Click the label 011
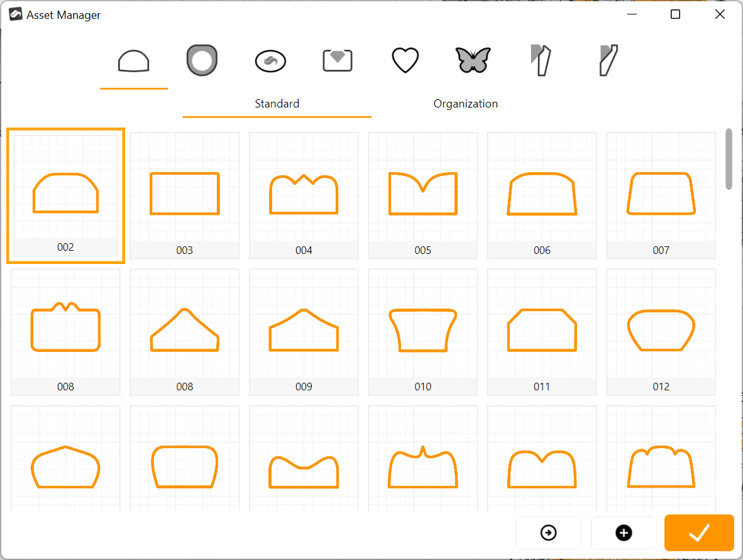 coord(542,387)
